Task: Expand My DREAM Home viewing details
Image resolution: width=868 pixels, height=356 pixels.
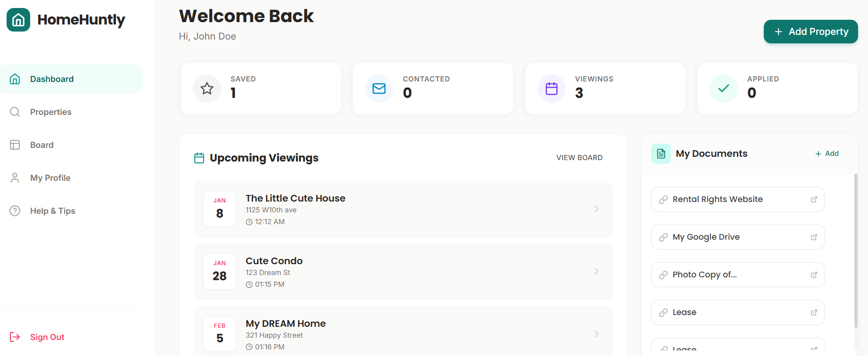Action: (596, 334)
